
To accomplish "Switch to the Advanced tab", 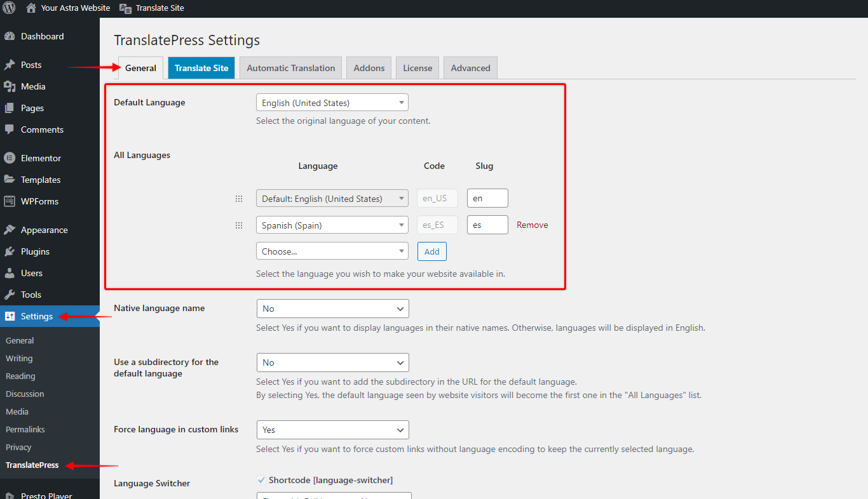I will (470, 68).
